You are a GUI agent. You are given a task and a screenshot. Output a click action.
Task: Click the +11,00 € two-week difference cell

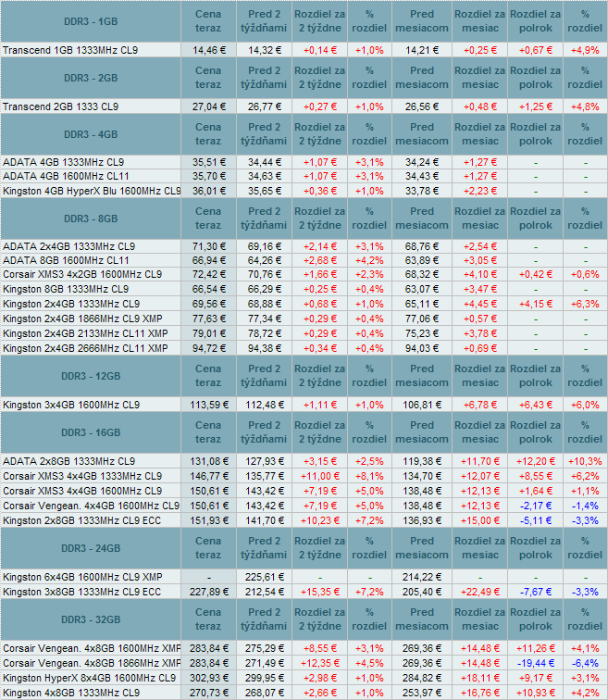click(319, 476)
